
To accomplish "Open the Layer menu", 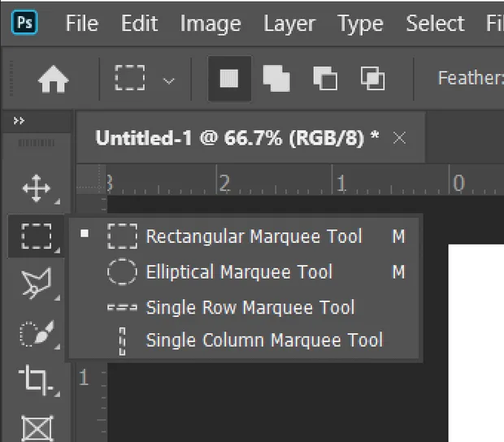I will tap(289, 24).
